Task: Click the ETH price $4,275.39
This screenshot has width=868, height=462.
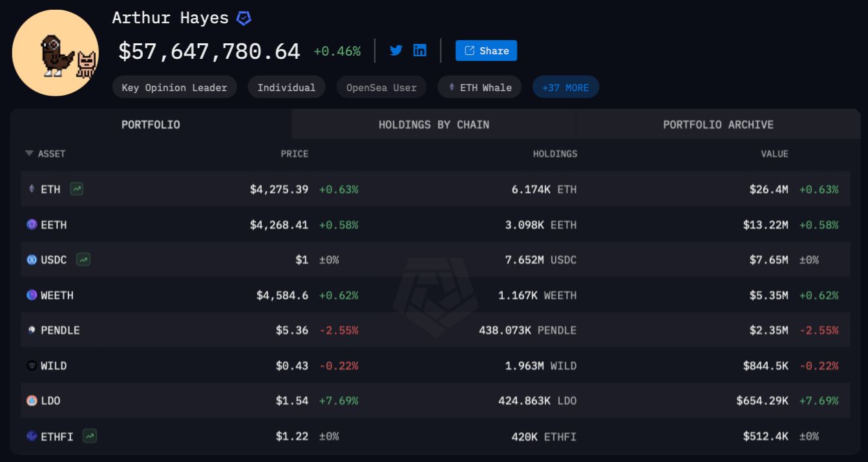Action: [279, 189]
